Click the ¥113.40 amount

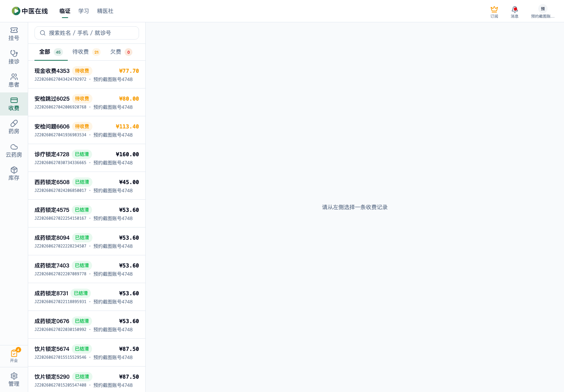(x=127, y=126)
